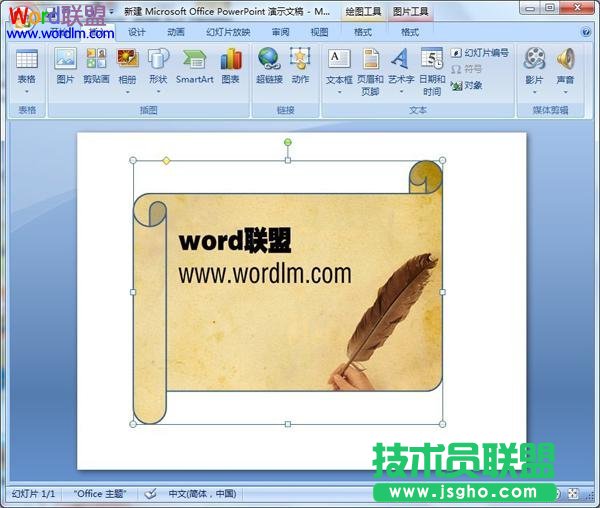
Task: Switch to the 设计 design tab
Action: tap(137, 32)
